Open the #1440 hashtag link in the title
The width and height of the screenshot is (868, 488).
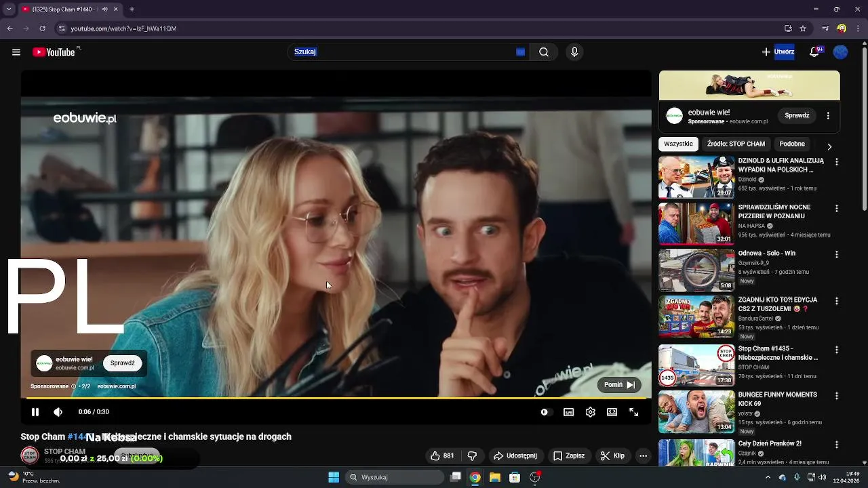point(78,437)
